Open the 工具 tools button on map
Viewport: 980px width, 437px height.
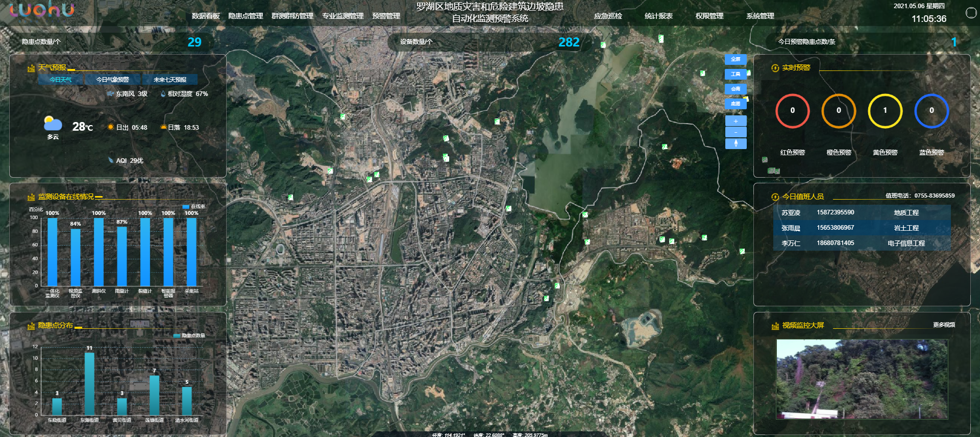pyautogui.click(x=736, y=74)
